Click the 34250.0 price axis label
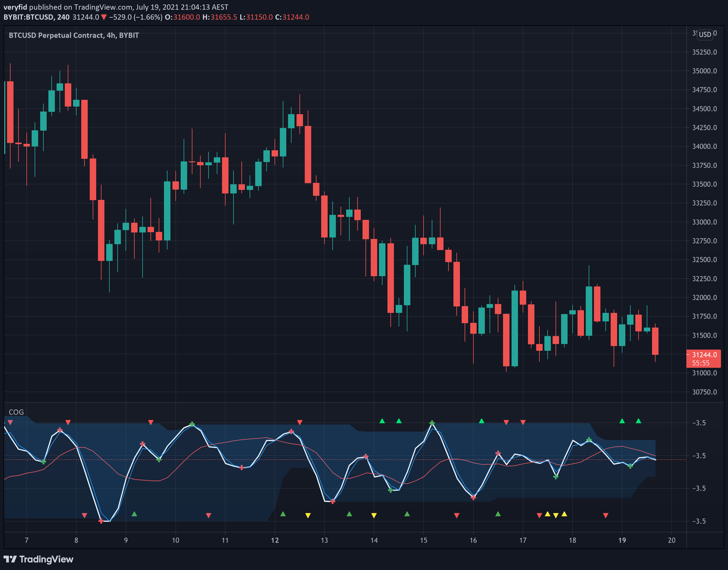 704,127
